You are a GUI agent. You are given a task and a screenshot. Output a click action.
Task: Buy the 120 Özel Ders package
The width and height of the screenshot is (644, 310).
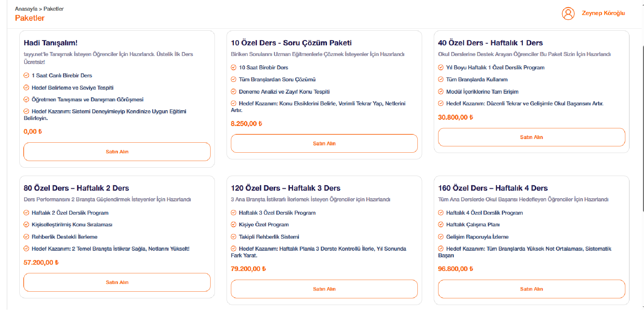(324, 289)
